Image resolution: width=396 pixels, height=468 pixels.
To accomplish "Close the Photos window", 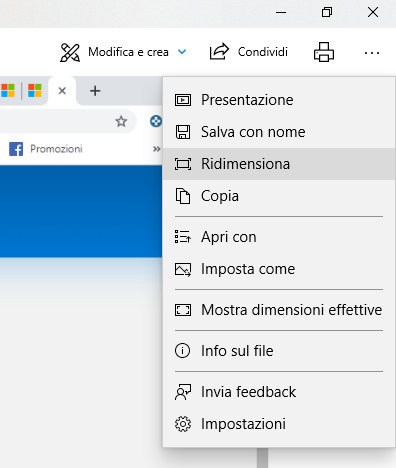I will pyautogui.click(x=373, y=12).
